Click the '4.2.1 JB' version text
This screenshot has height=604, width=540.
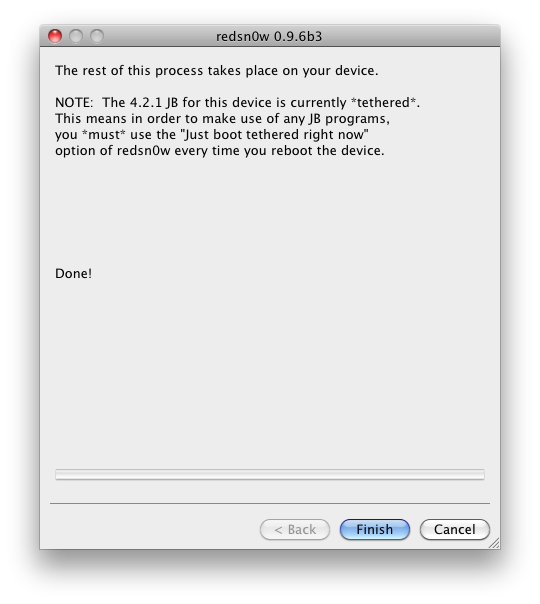154,103
